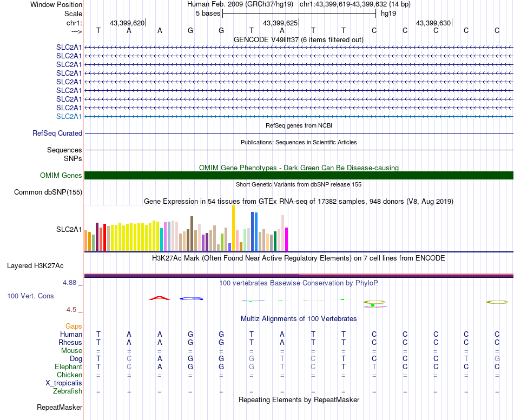Select the Scale label
Image resolution: width=514 pixels, height=420 pixels.
coord(73,14)
